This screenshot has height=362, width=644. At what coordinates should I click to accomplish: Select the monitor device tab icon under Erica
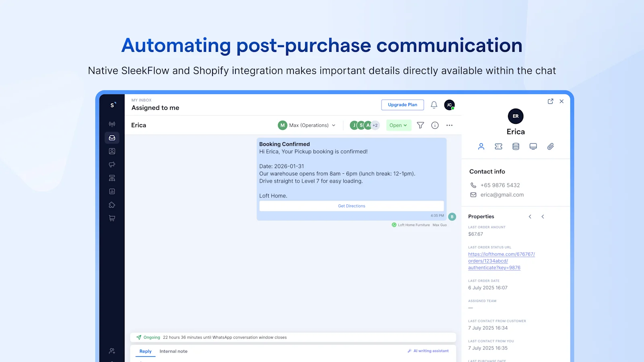click(533, 146)
